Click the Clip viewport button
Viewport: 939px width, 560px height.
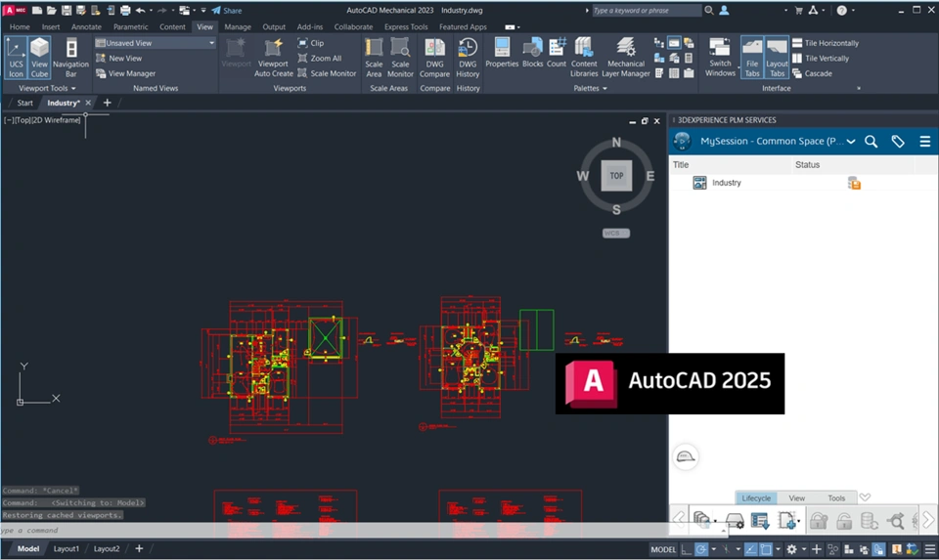click(x=311, y=43)
